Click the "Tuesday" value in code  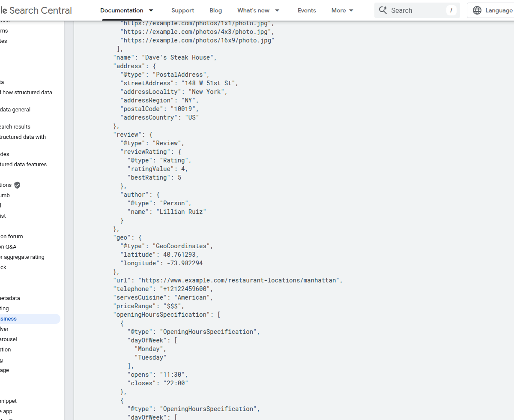pyautogui.click(x=150, y=357)
